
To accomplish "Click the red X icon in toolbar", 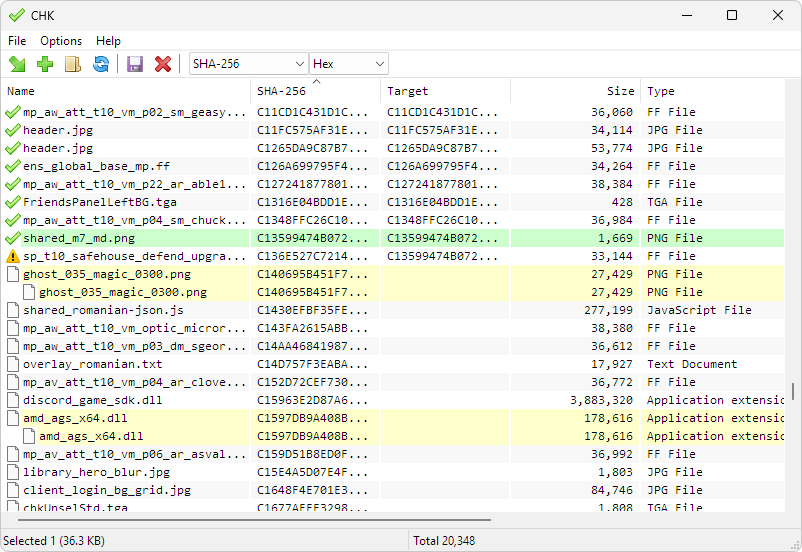I will [x=163, y=64].
